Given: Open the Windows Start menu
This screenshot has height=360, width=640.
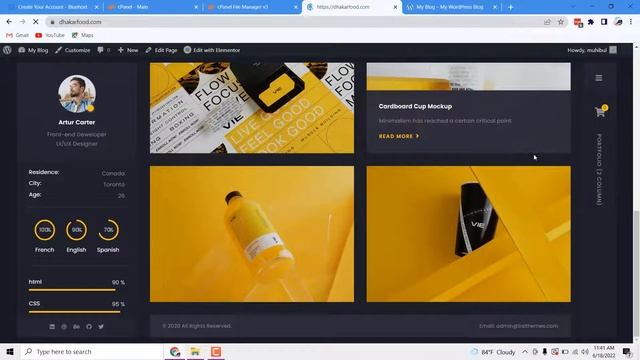Looking at the screenshot, I should 10,351.
